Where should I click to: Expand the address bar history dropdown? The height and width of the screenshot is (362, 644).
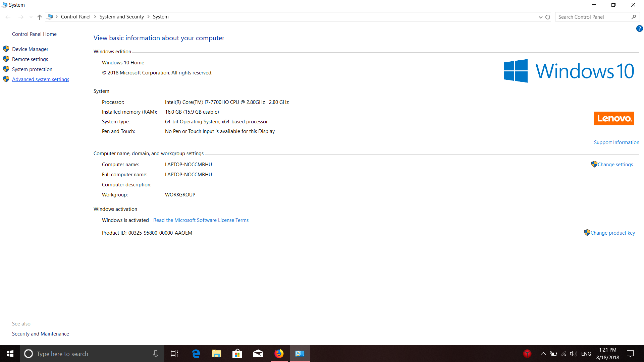[x=540, y=17]
